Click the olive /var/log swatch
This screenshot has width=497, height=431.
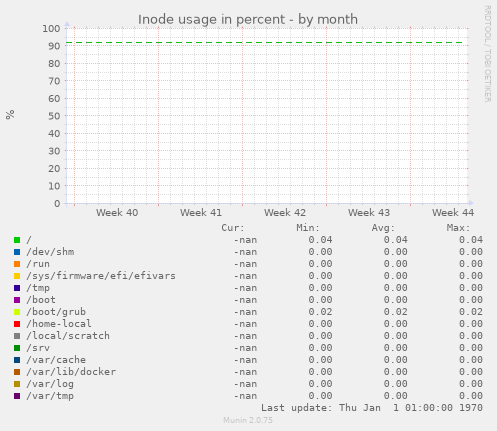17,384
